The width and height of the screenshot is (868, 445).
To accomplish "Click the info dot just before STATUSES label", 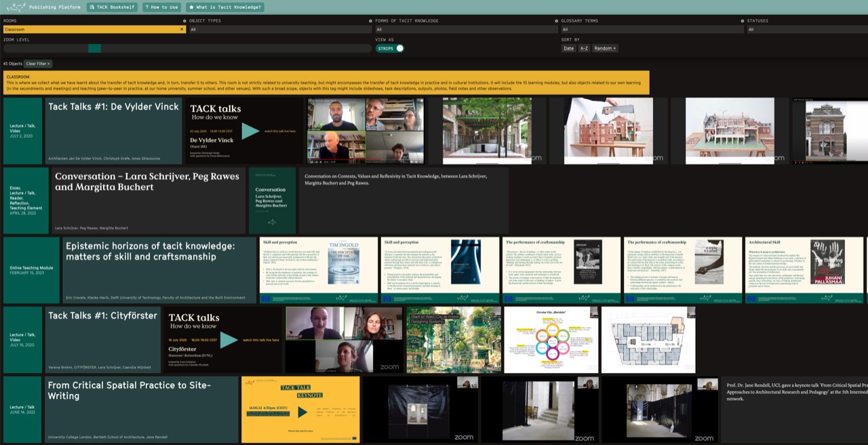I will pyautogui.click(x=743, y=21).
